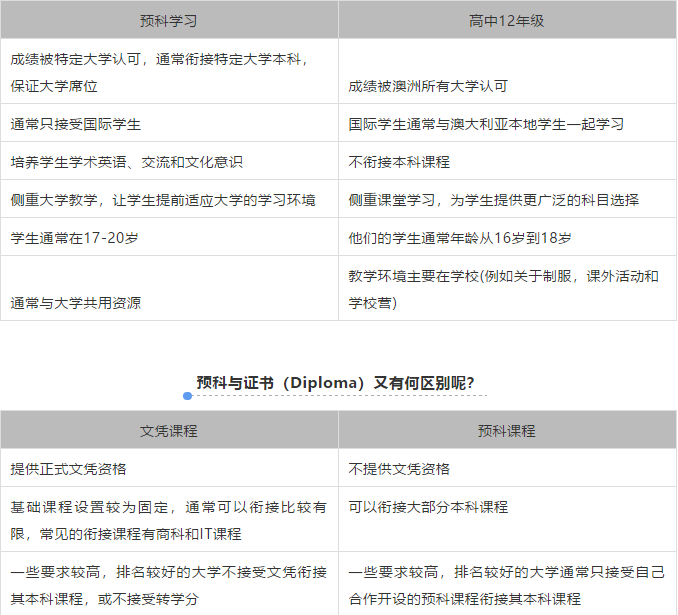
Task: Select the 国际学生通常与澳大利亚本地学生一起学习 text
Action: [486, 124]
